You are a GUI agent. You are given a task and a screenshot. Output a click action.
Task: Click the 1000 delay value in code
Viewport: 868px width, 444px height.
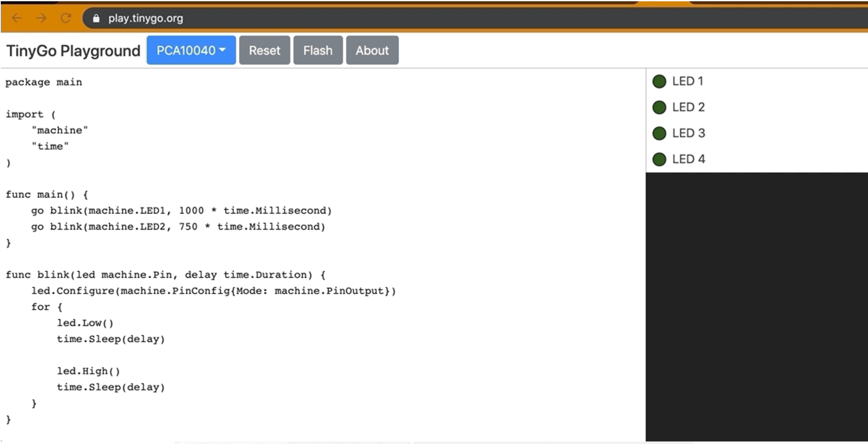pyautogui.click(x=191, y=211)
